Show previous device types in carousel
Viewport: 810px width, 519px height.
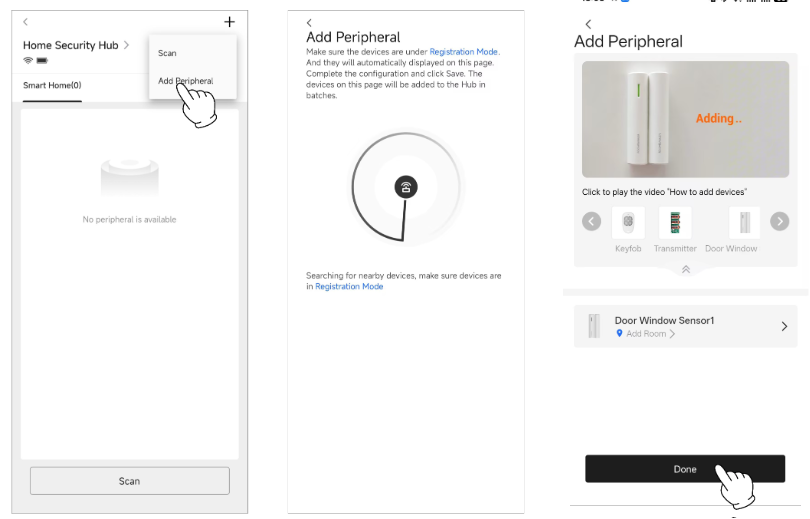tap(591, 222)
